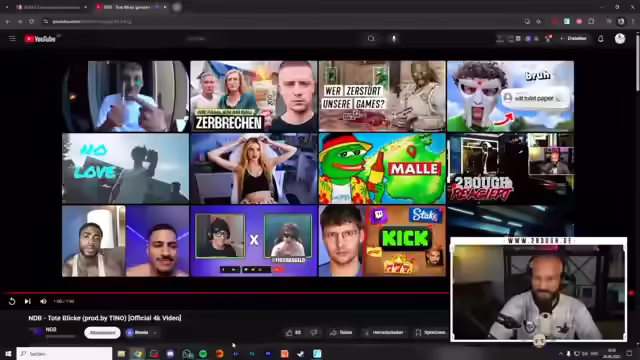This screenshot has height=360, width=640.
Task: Open Spotify from the taskbar
Action: tap(203, 354)
